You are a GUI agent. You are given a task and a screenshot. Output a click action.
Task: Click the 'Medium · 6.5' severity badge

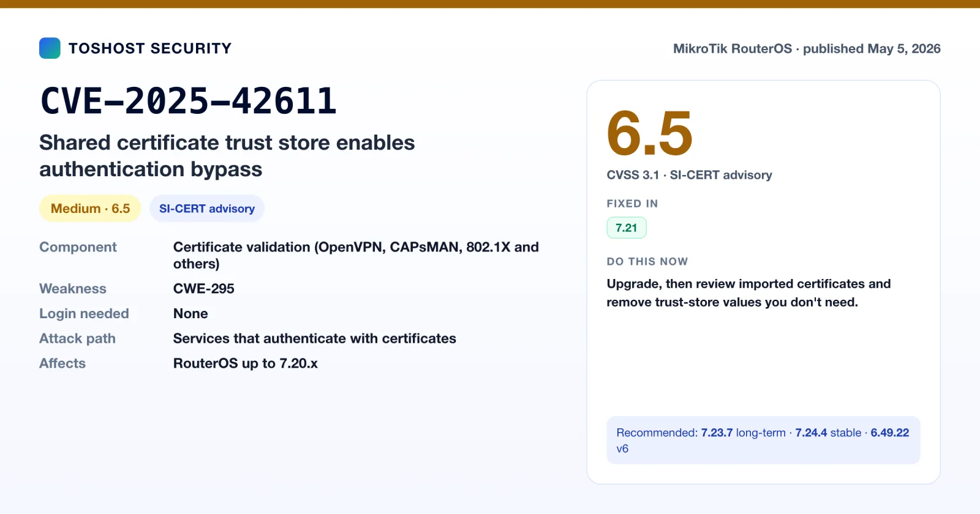pyautogui.click(x=90, y=209)
